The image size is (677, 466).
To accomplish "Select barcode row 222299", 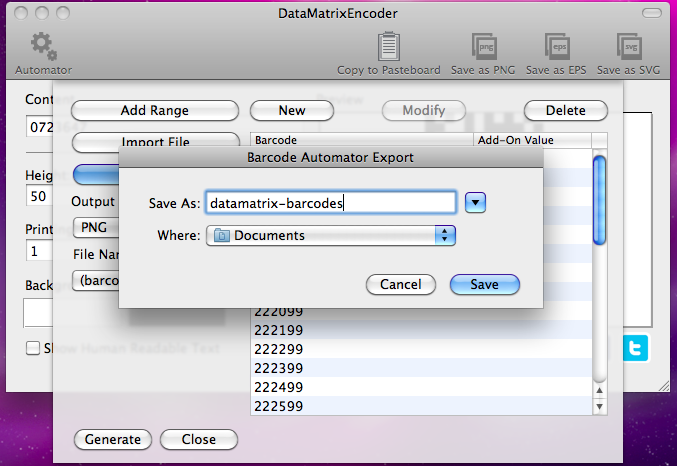I will point(421,349).
